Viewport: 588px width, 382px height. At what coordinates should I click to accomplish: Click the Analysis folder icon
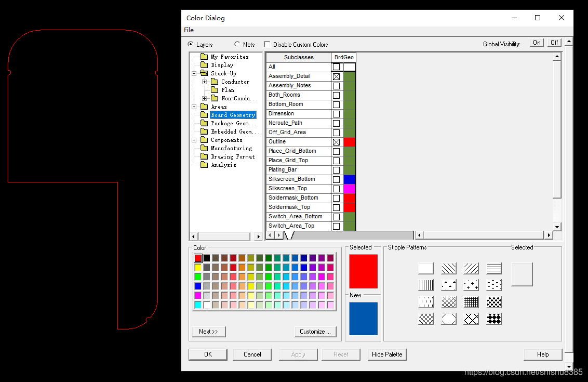pos(204,165)
